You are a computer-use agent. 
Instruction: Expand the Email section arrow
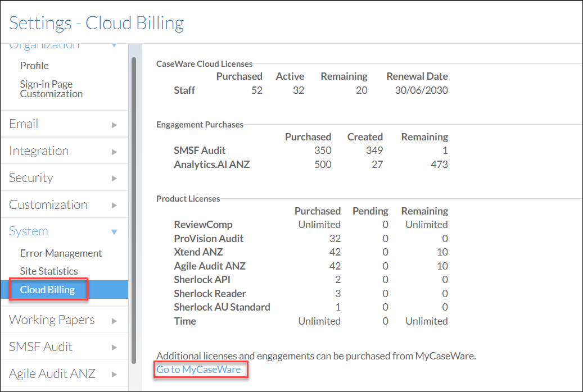tap(114, 125)
